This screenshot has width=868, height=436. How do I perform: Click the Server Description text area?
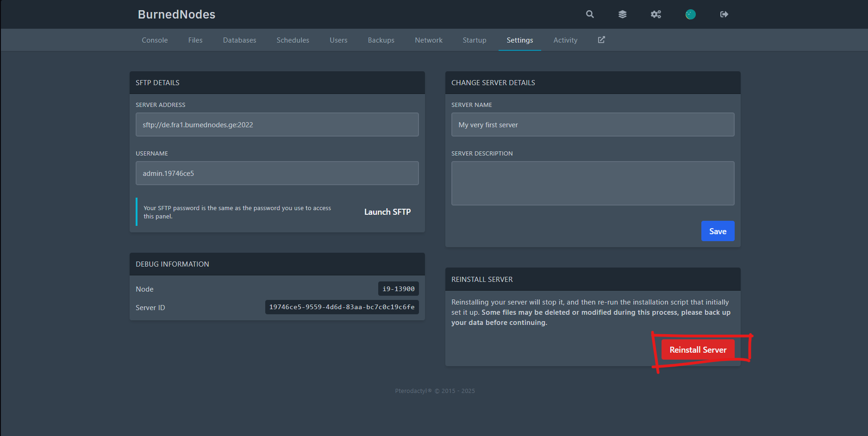pos(593,183)
